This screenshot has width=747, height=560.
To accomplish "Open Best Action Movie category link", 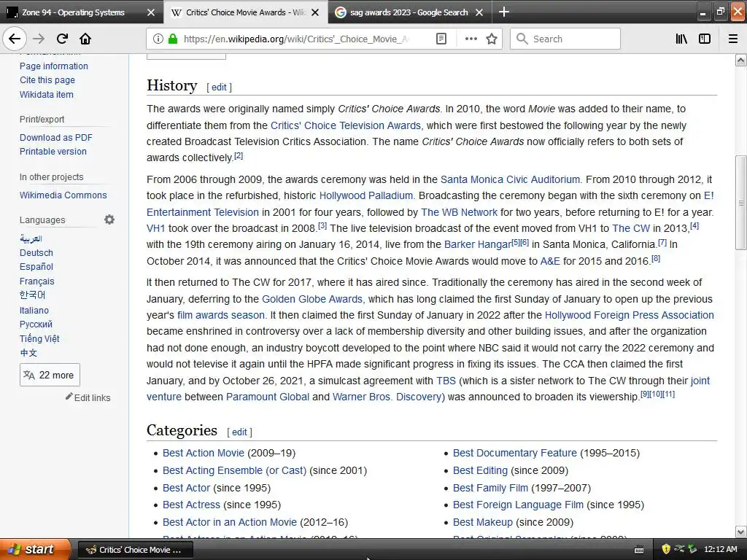I will point(204,453).
